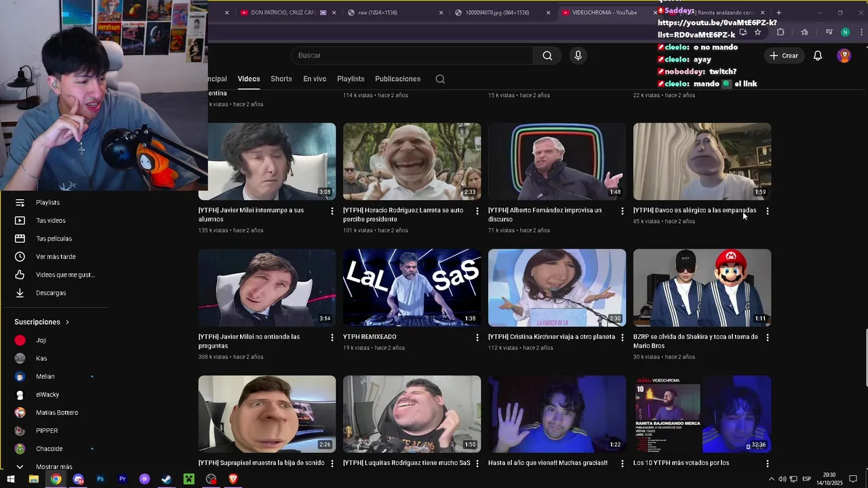Screen dimensions: 868x488
Task: Show hidden system tray icons
Action: click(x=771, y=479)
